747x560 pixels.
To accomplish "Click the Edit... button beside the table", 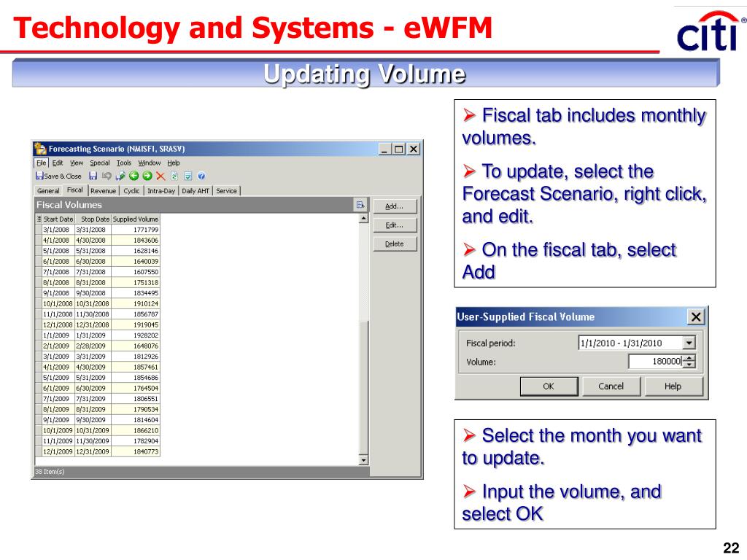I will tap(395, 225).
